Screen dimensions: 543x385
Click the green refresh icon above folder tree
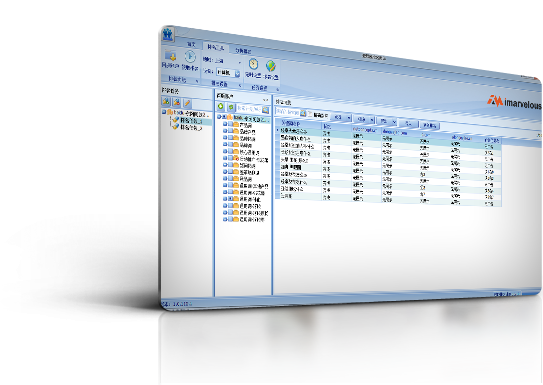pyautogui.click(x=231, y=107)
